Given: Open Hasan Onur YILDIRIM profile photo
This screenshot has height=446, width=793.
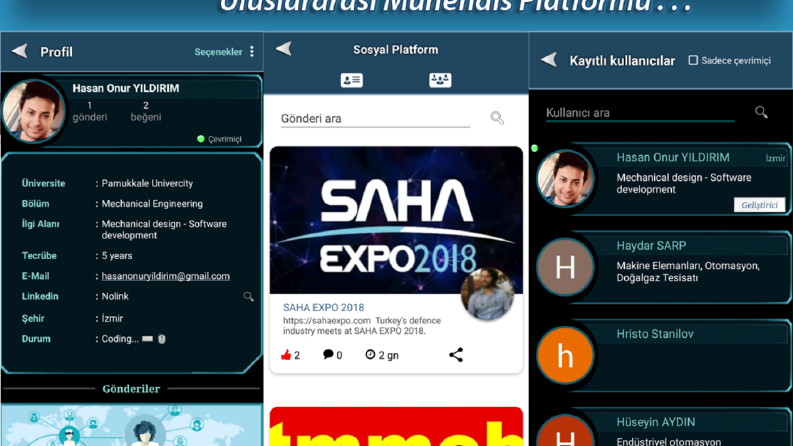Looking at the screenshot, I should click(x=33, y=111).
